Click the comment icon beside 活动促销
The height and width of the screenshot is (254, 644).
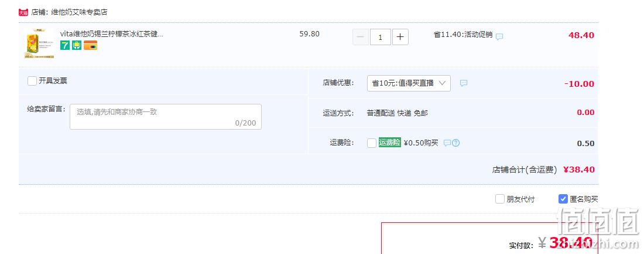[499, 36]
